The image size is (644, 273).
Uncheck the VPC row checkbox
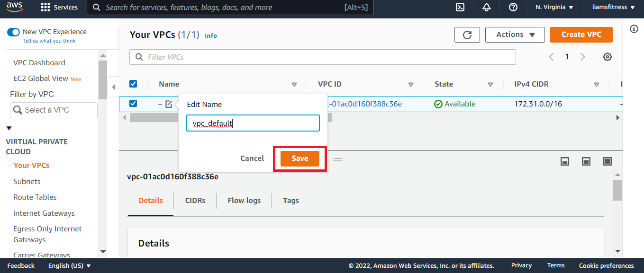pyautogui.click(x=133, y=104)
